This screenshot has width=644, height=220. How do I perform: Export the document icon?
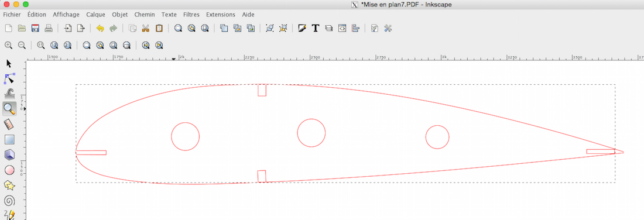click(81, 28)
